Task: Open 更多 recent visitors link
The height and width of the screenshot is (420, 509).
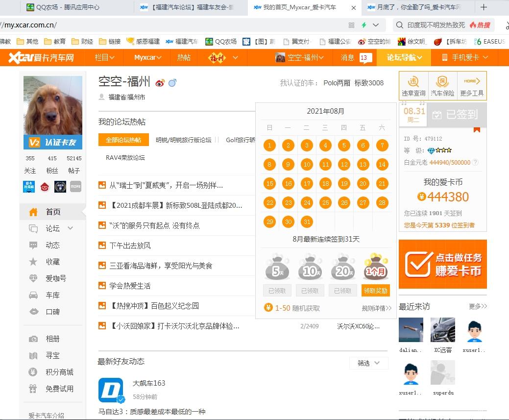Action: [478, 306]
